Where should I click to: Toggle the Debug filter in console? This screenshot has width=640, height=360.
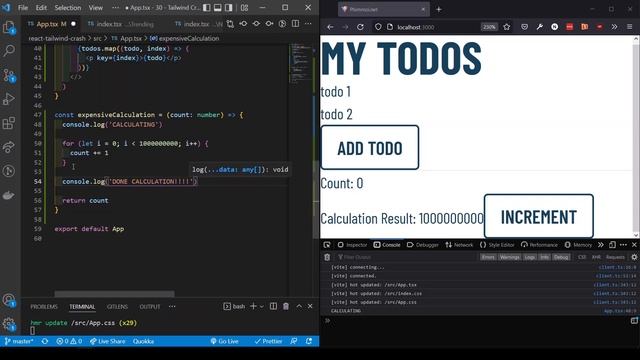(x=561, y=257)
